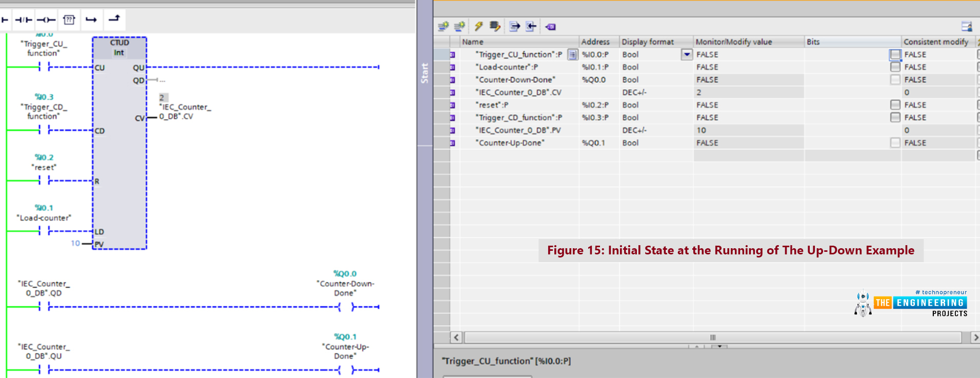Modify values now with lightning icon
The image size is (980, 378).
478,26
